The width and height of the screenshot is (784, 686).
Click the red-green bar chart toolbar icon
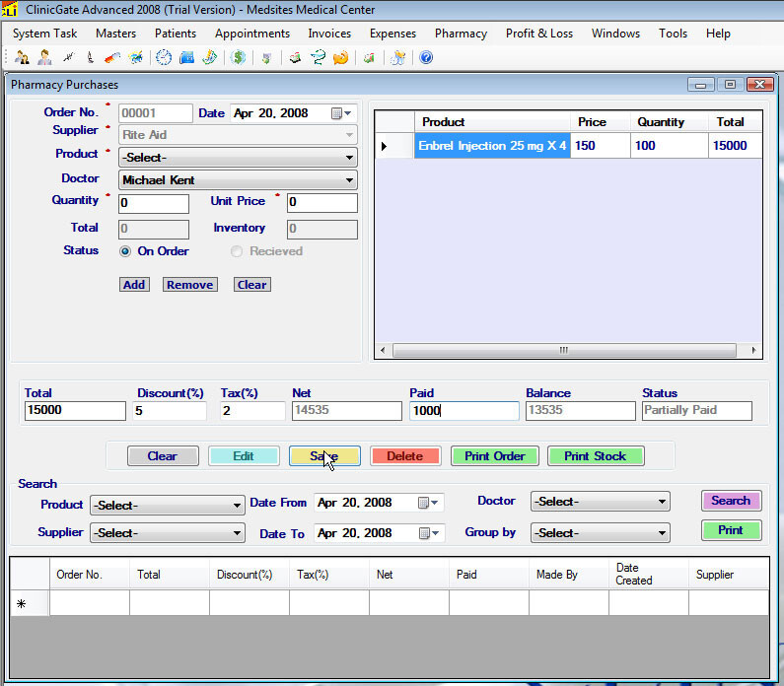369,58
